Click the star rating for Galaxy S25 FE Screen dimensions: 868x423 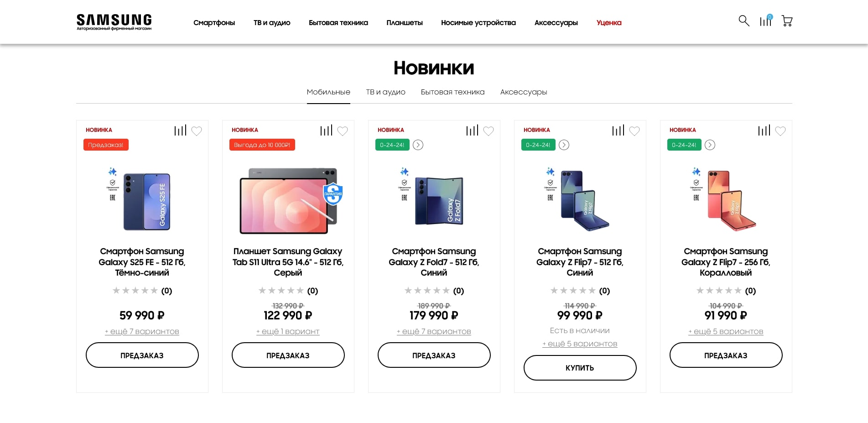point(135,291)
